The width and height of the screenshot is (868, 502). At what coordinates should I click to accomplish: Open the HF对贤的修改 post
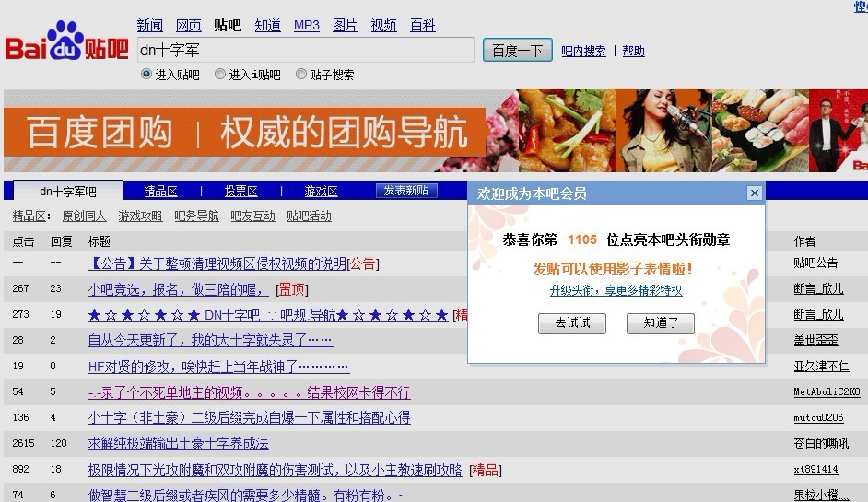tap(218, 367)
